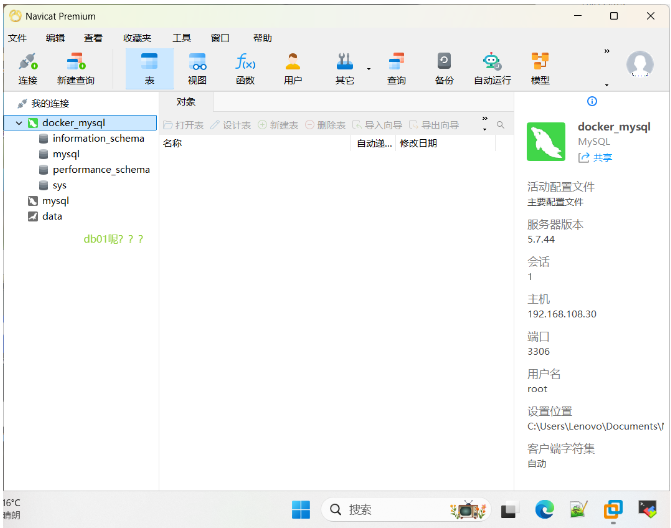Click New Table (新建表) button
The width and height of the screenshot is (671, 528).
coord(278,125)
